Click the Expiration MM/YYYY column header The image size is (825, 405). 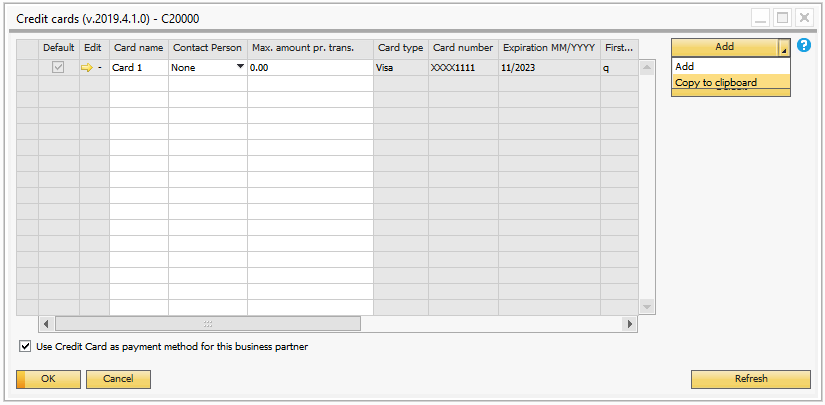(549, 48)
